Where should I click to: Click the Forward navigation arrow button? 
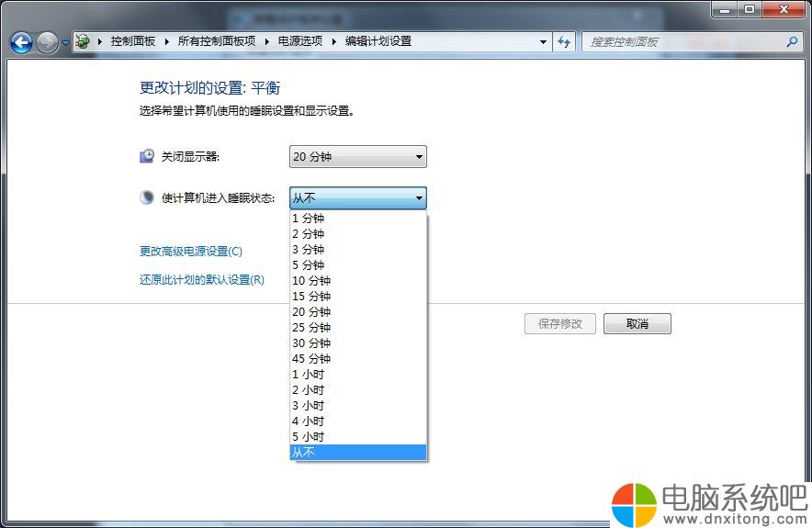(x=47, y=42)
